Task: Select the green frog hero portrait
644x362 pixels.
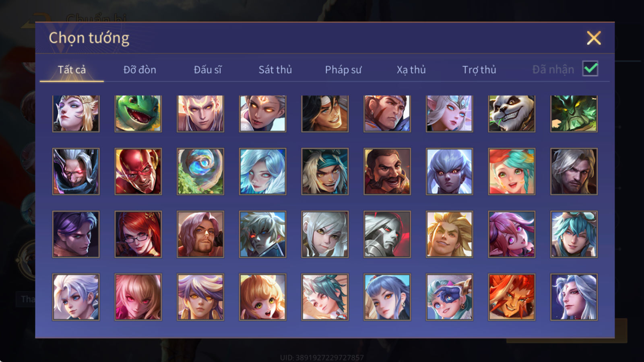Action: pyautogui.click(x=138, y=113)
